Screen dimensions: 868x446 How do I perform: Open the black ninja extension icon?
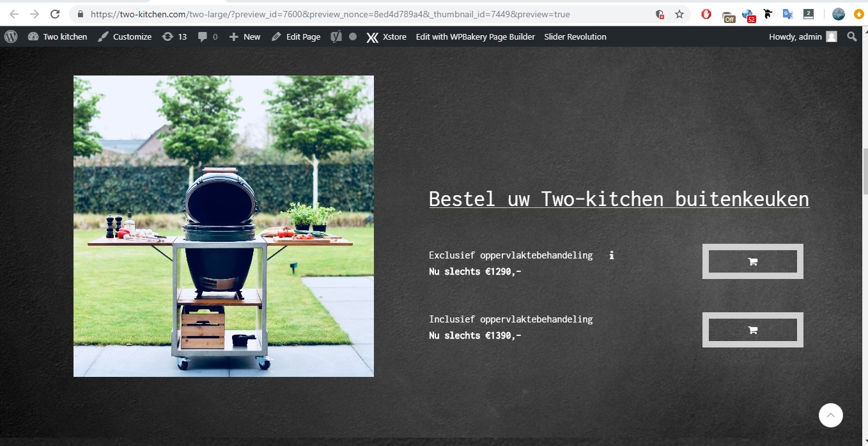(x=768, y=14)
